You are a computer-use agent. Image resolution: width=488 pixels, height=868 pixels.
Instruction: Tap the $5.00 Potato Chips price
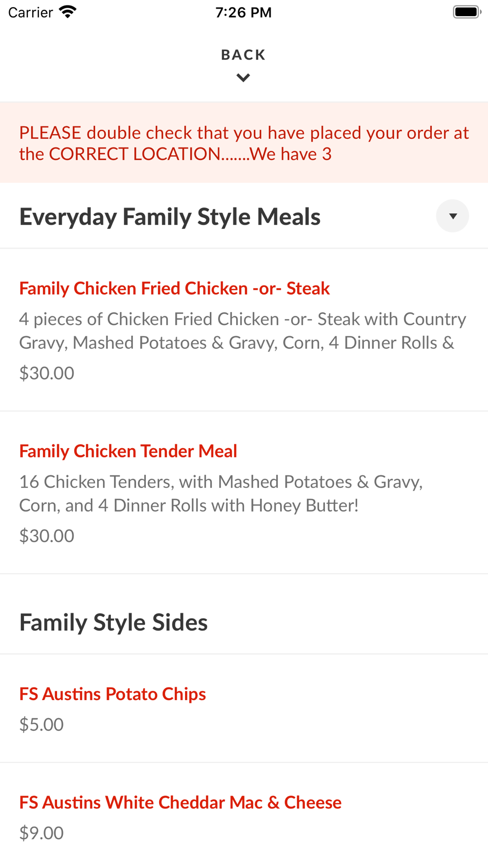(x=41, y=724)
